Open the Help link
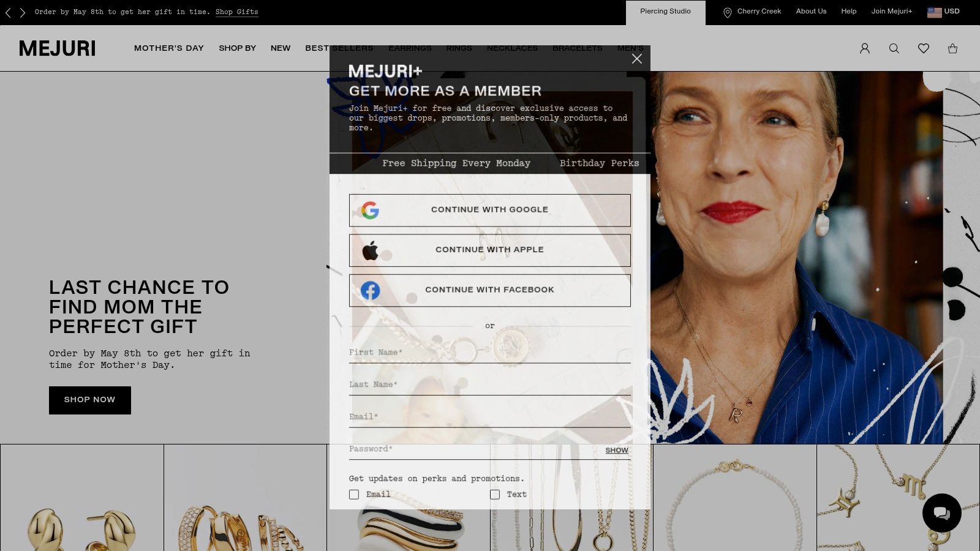Image resolution: width=980 pixels, height=551 pixels. [x=849, y=12]
